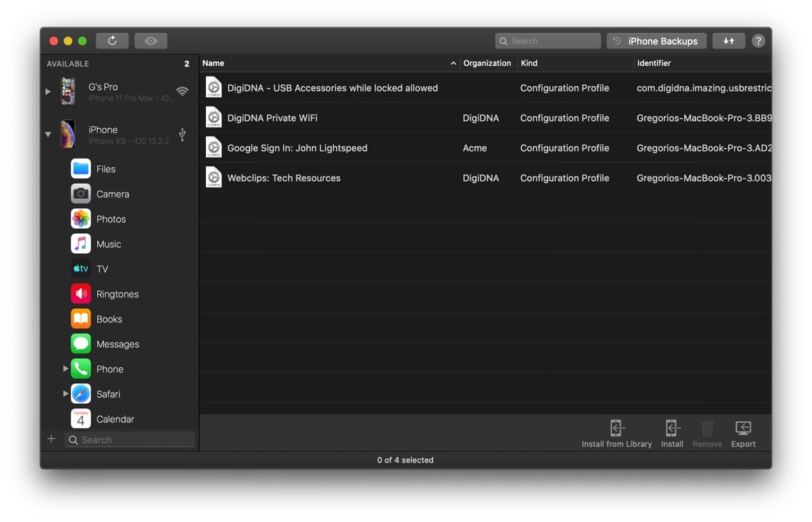Image resolution: width=812 pixels, height=522 pixels.
Task: Toggle the eye quick look button
Action: tap(151, 41)
